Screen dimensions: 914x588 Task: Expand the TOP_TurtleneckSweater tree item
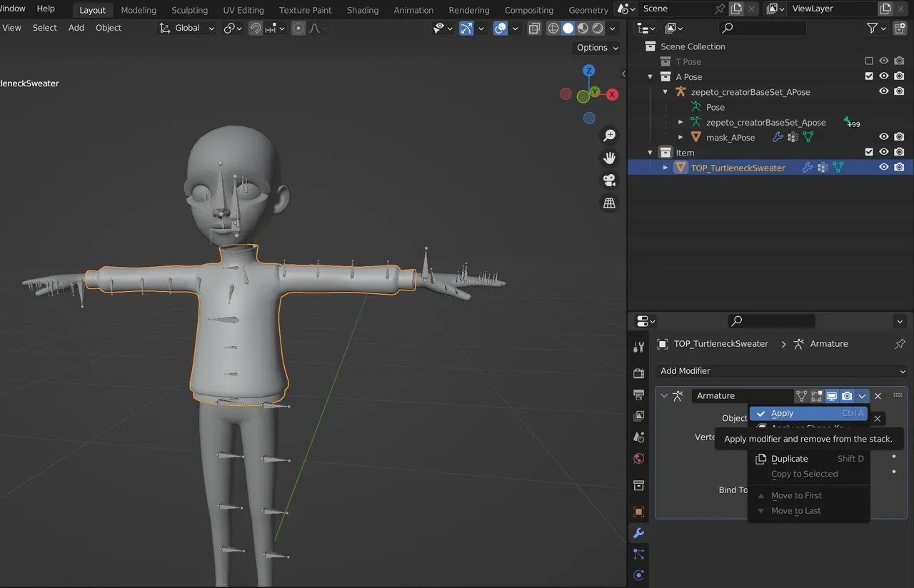(x=665, y=167)
